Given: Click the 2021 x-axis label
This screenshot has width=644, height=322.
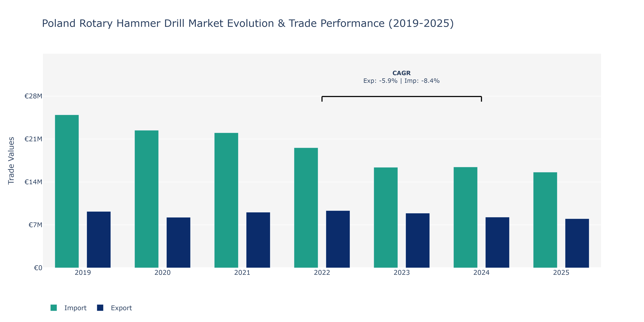Looking at the screenshot, I should click(242, 272).
